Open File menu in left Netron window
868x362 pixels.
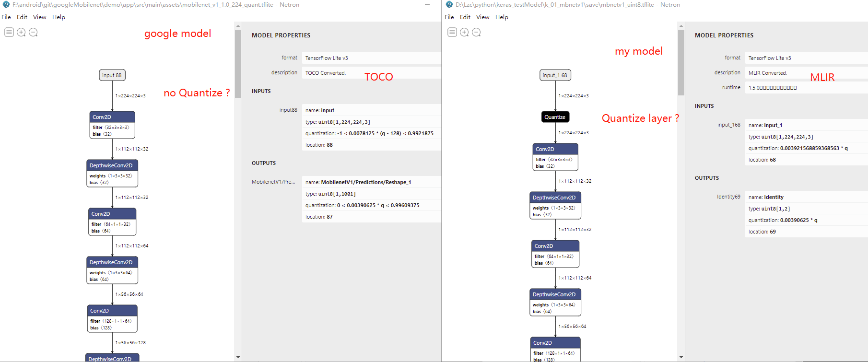coord(6,17)
